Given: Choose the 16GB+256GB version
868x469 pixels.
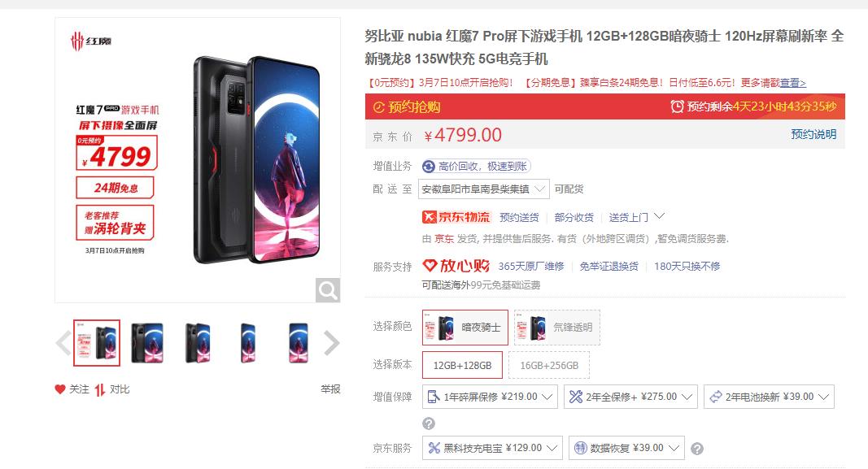Looking at the screenshot, I should [549, 366].
